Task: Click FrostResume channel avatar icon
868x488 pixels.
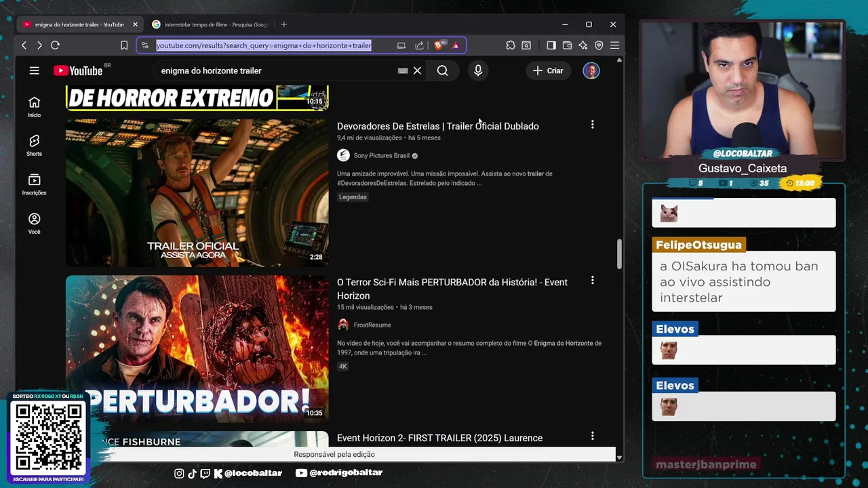Action: coord(343,325)
